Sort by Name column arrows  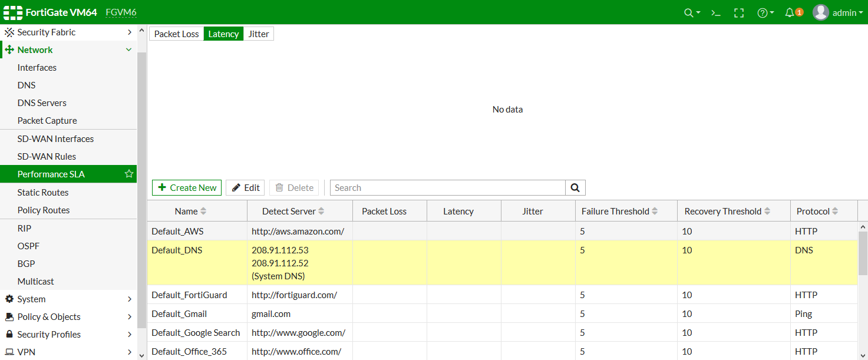coord(204,212)
